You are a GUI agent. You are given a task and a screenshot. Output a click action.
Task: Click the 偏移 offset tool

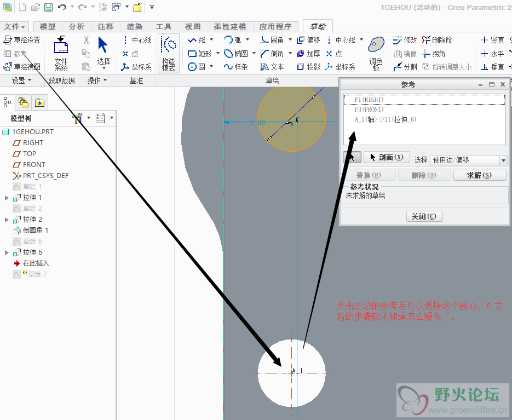tap(309, 40)
